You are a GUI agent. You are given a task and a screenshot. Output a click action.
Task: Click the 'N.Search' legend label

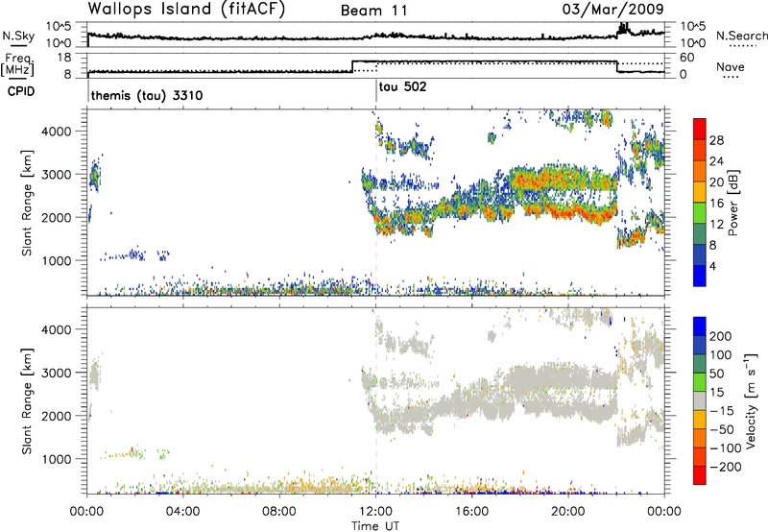click(741, 36)
